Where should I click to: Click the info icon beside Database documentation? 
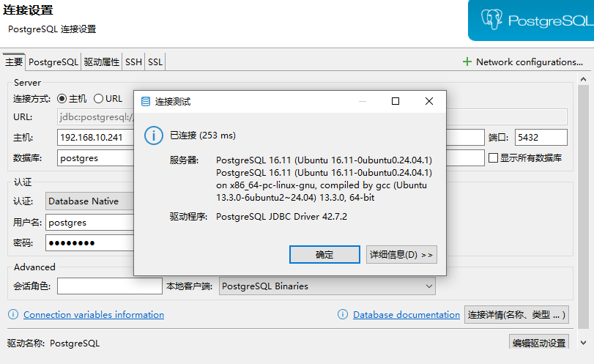tap(343, 314)
